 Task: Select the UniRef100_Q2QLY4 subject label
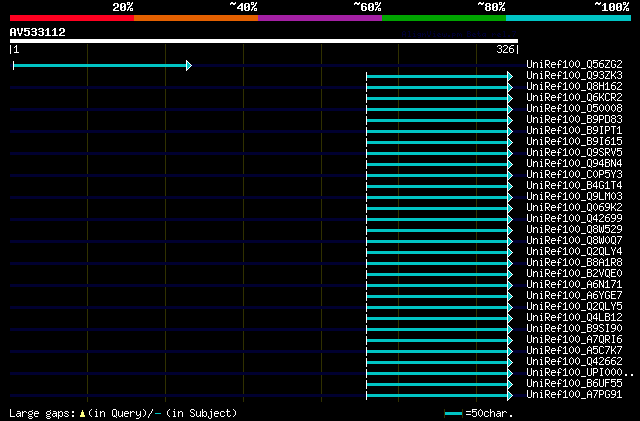[x=574, y=252]
